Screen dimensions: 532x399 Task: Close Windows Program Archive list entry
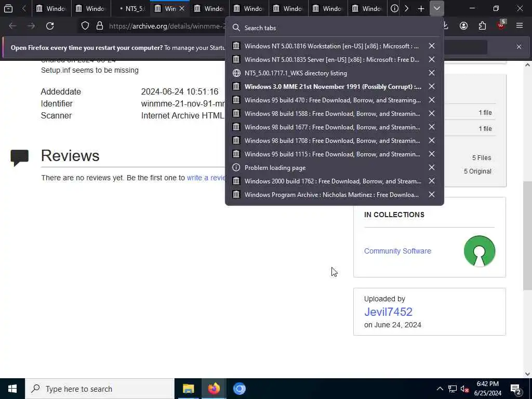pyautogui.click(x=432, y=195)
